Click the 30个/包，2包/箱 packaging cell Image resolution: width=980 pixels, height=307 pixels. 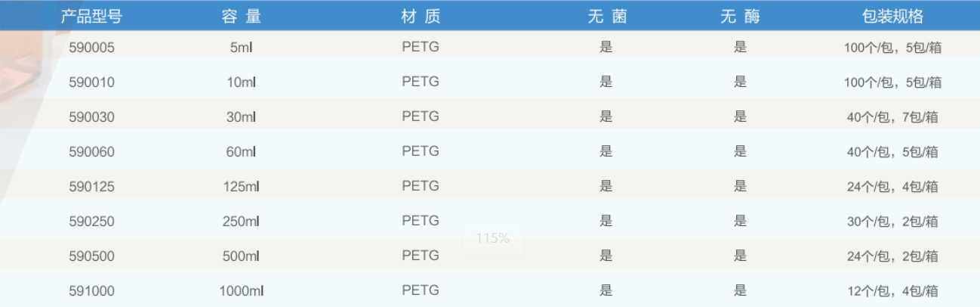point(892,222)
